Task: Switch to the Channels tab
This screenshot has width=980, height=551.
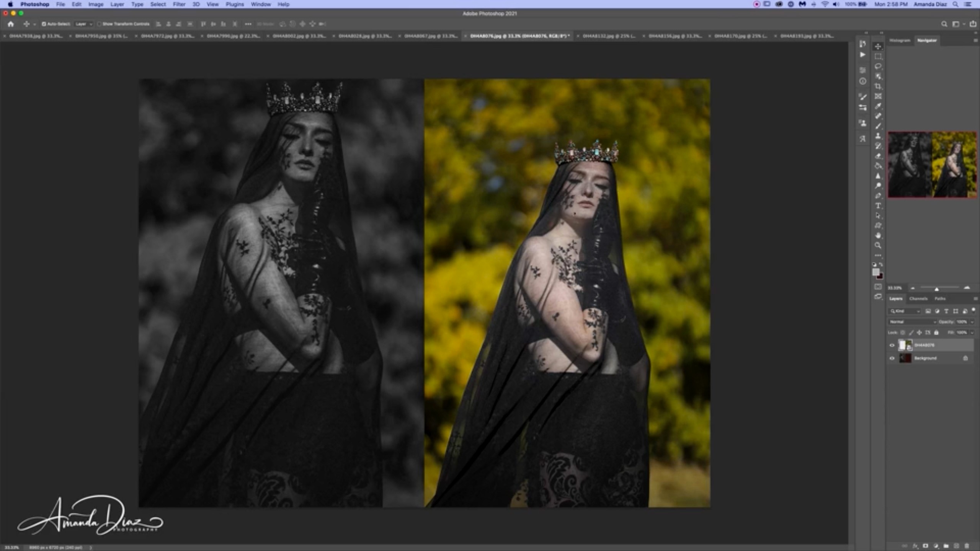Action: (x=918, y=298)
